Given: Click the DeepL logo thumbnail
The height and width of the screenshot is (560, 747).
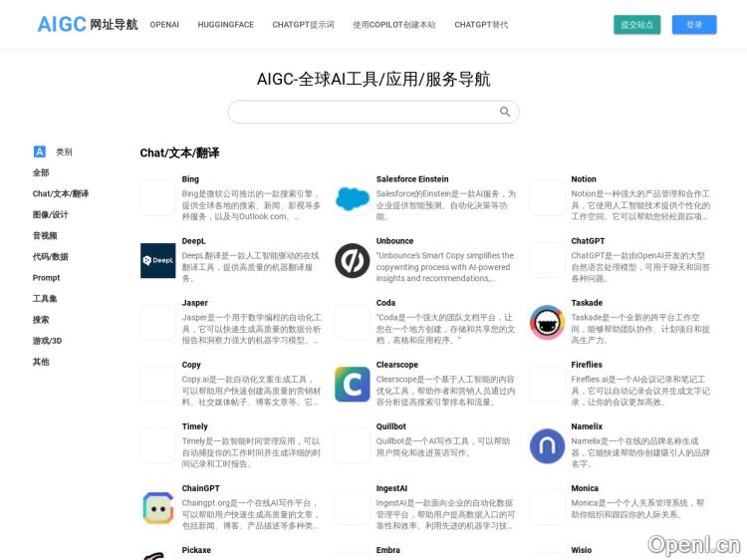Looking at the screenshot, I should [157, 261].
